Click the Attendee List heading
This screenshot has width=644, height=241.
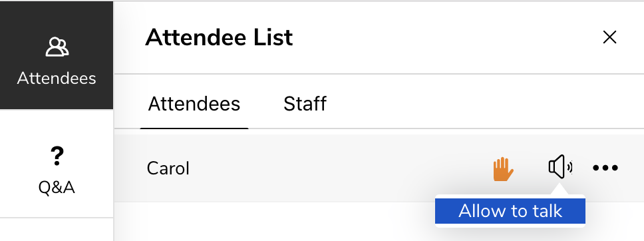click(x=219, y=37)
